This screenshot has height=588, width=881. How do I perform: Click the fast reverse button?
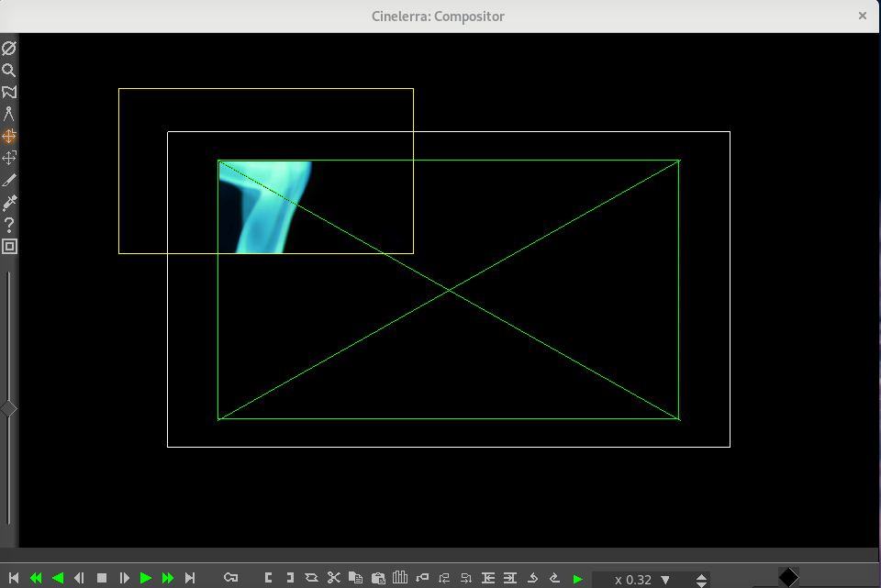36,578
